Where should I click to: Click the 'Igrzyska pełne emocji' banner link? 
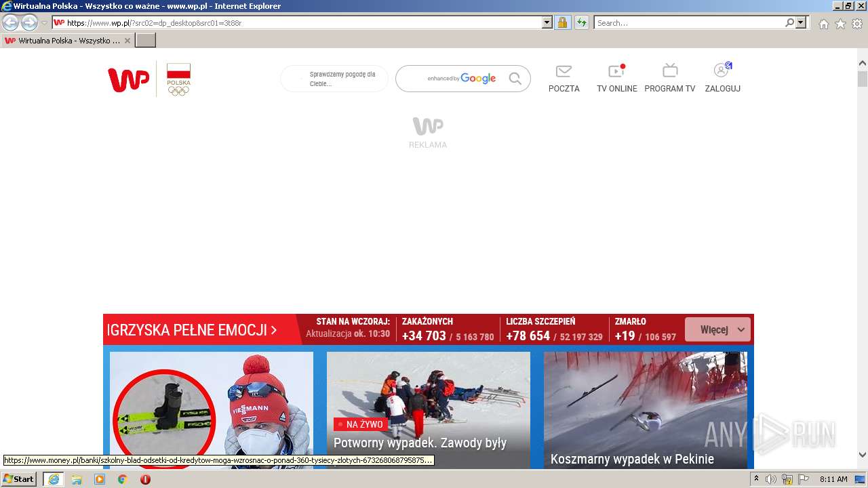pos(192,331)
